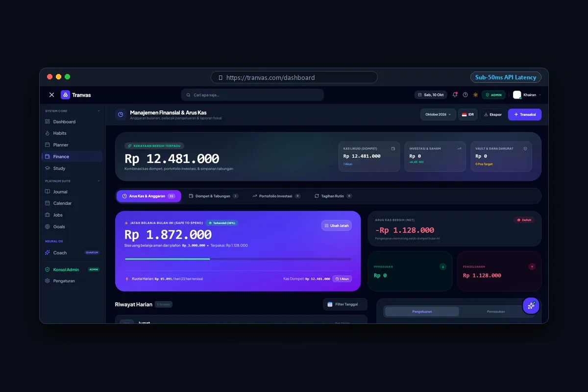Screen dimensions: 588x392
Task: Select the Arus Kas & Anggaran tab
Action: pyautogui.click(x=148, y=196)
